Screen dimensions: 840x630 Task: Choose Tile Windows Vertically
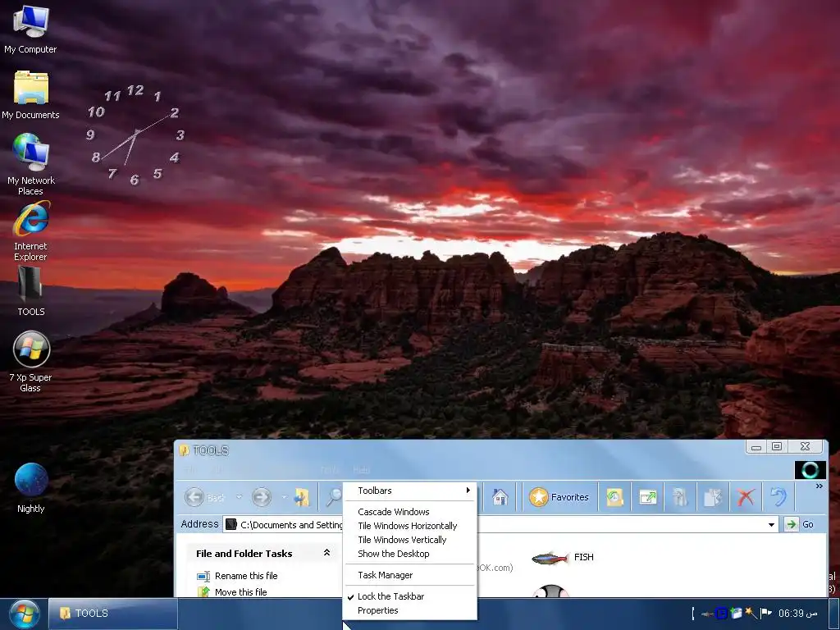click(410, 540)
